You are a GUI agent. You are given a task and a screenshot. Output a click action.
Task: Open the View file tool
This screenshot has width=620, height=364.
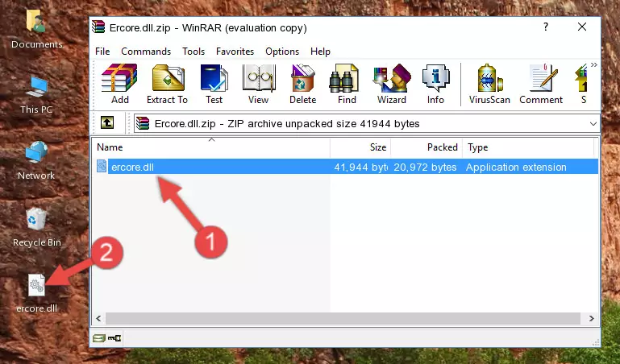point(259,84)
